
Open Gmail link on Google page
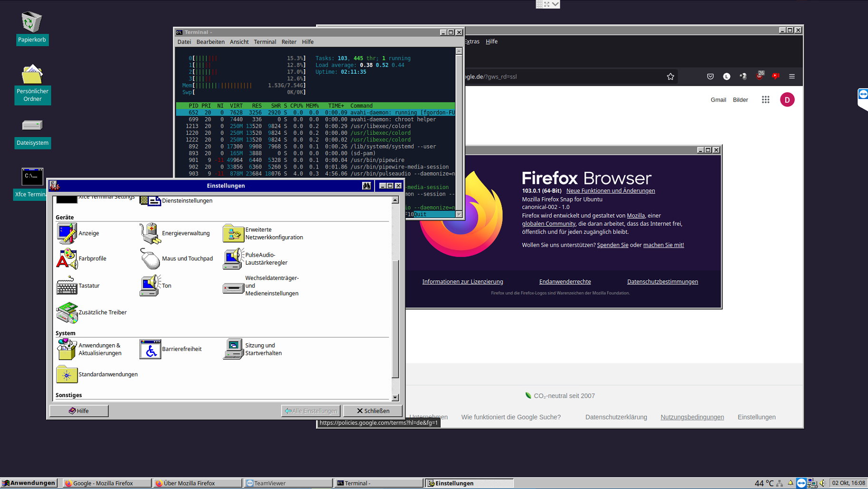(x=719, y=100)
